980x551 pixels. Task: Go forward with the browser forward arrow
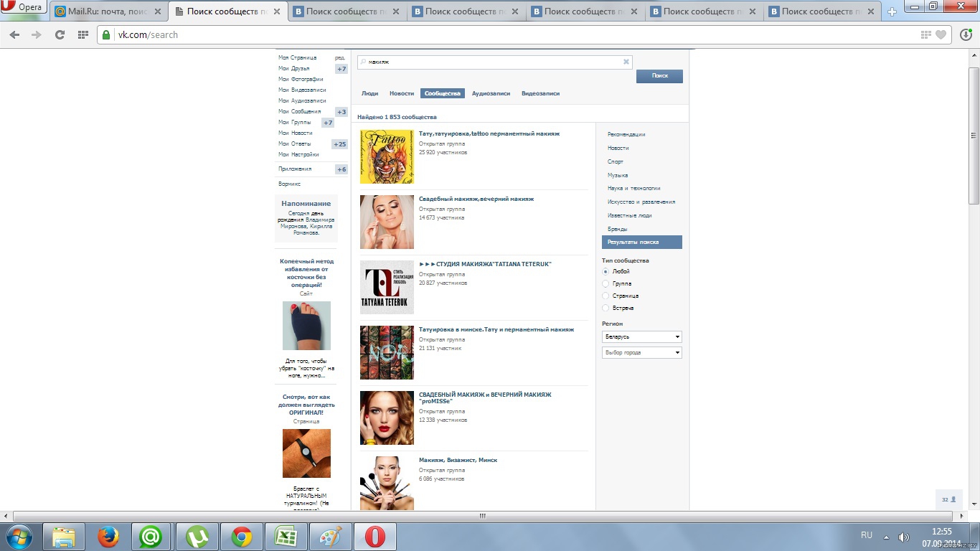pos(37,34)
